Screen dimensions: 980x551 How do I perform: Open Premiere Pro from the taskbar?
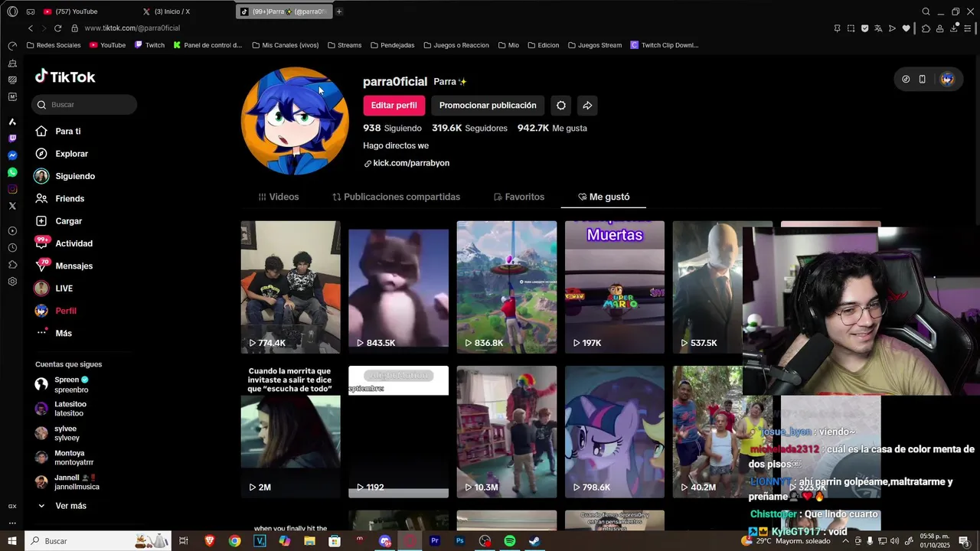435,541
